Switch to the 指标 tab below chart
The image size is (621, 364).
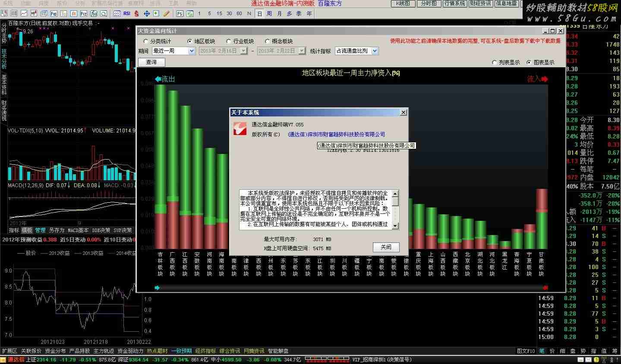coord(14,230)
